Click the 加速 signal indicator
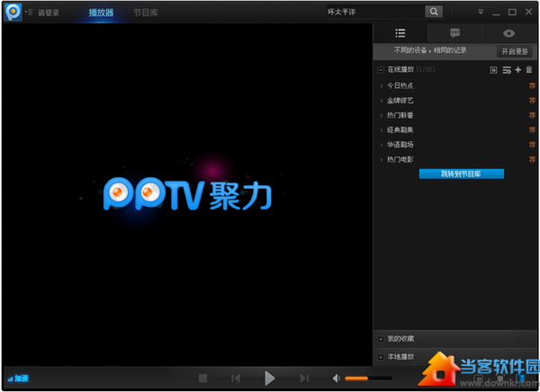 point(18,379)
